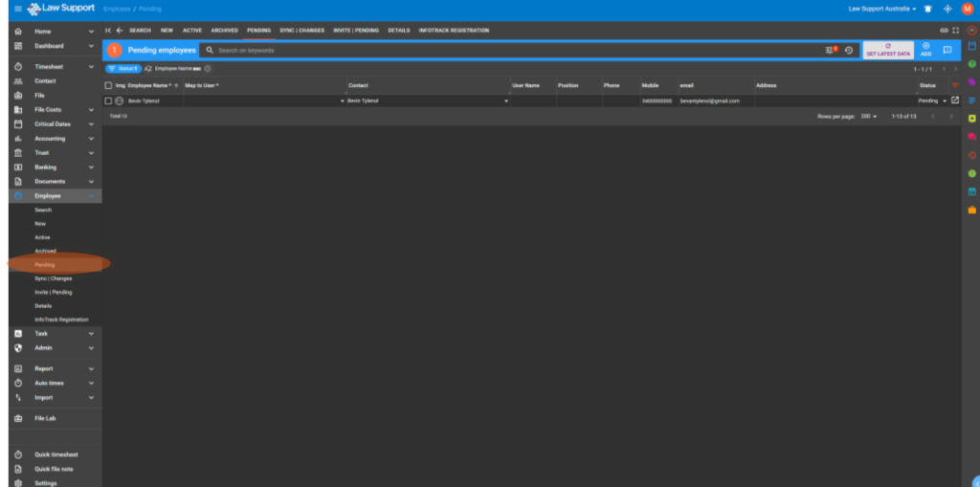Click the purple tag icon in right sidebar
The image size is (980, 487).
point(971,82)
